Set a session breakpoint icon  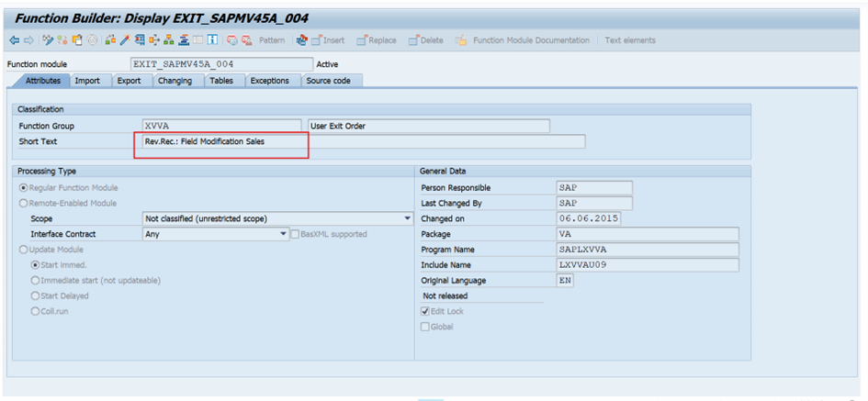click(232, 40)
